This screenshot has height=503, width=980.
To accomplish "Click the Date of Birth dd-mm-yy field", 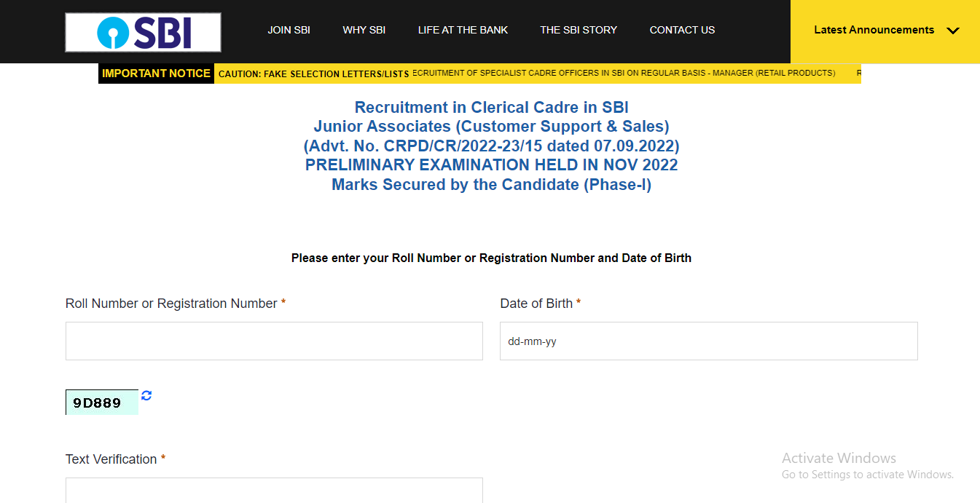I will (x=709, y=341).
